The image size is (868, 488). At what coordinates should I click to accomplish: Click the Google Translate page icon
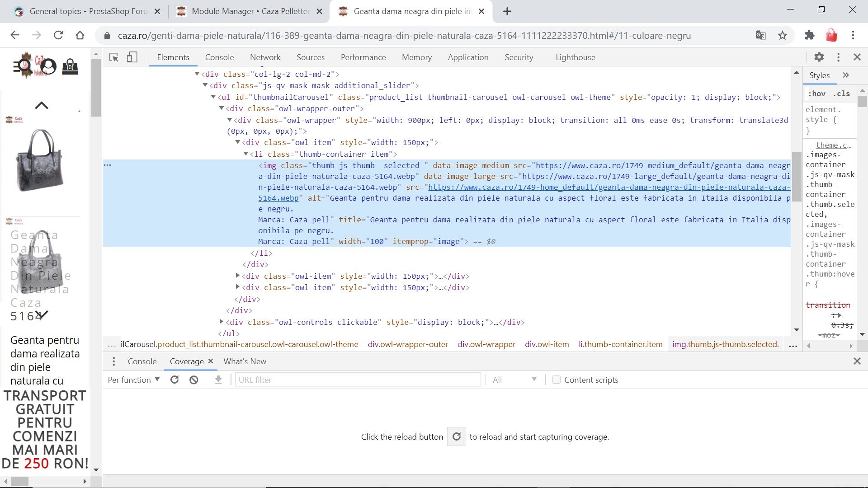pyautogui.click(x=760, y=35)
